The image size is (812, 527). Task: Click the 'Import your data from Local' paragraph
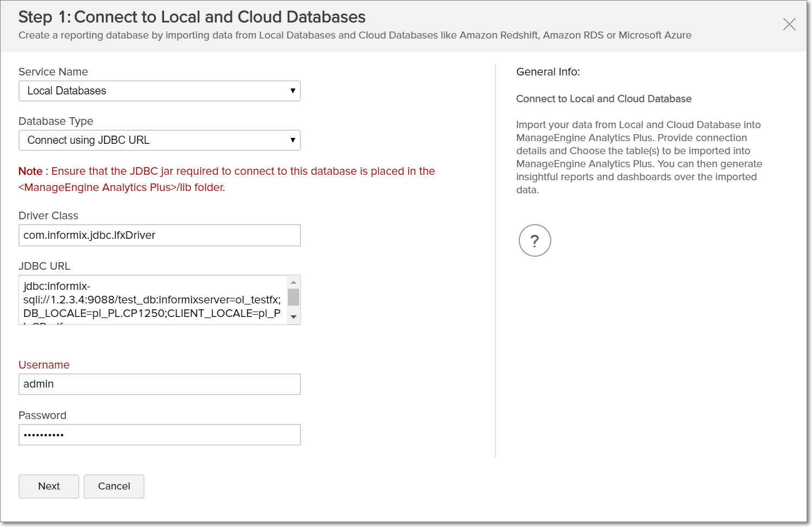point(639,157)
